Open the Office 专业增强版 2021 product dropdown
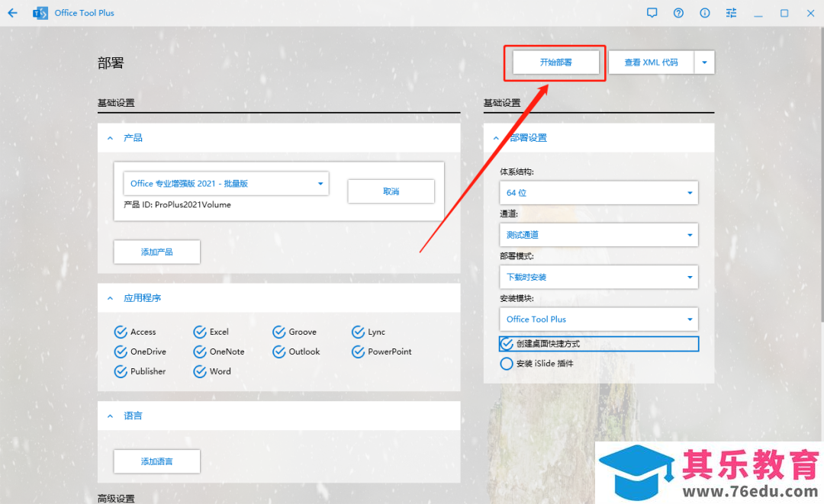Screen dimensions: 824x504 pos(226,184)
